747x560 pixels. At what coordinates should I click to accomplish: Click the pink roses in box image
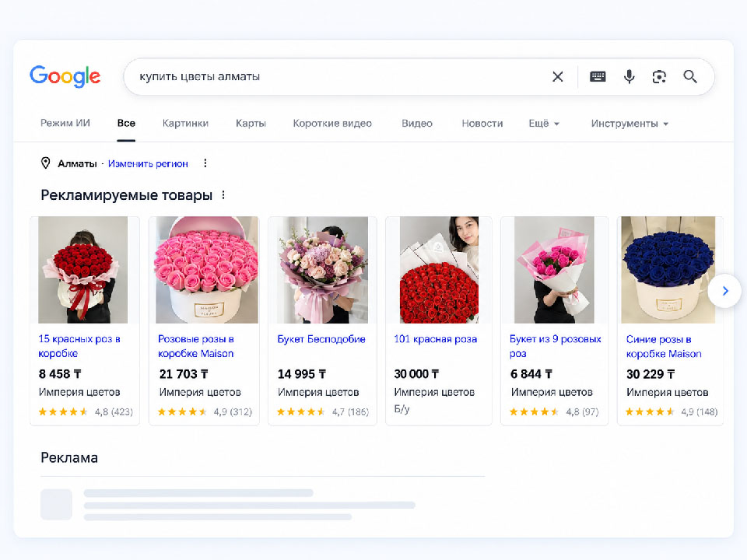pos(207,270)
